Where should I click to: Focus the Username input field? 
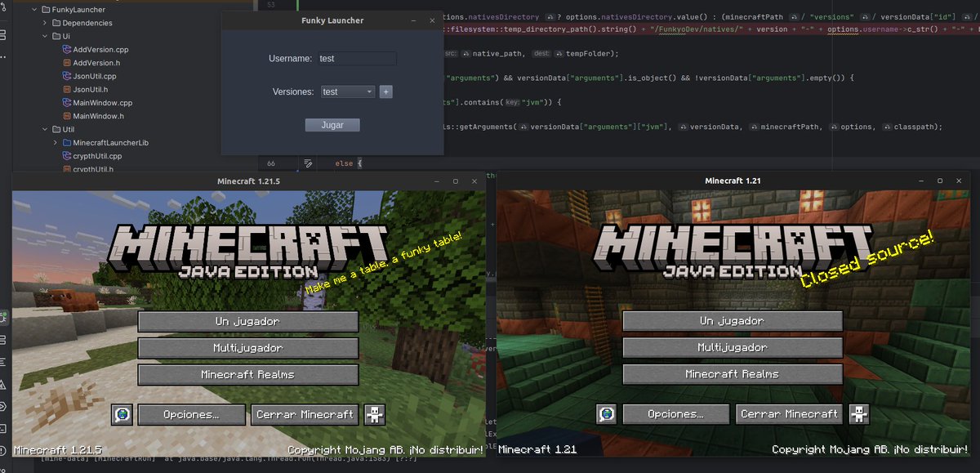point(357,59)
